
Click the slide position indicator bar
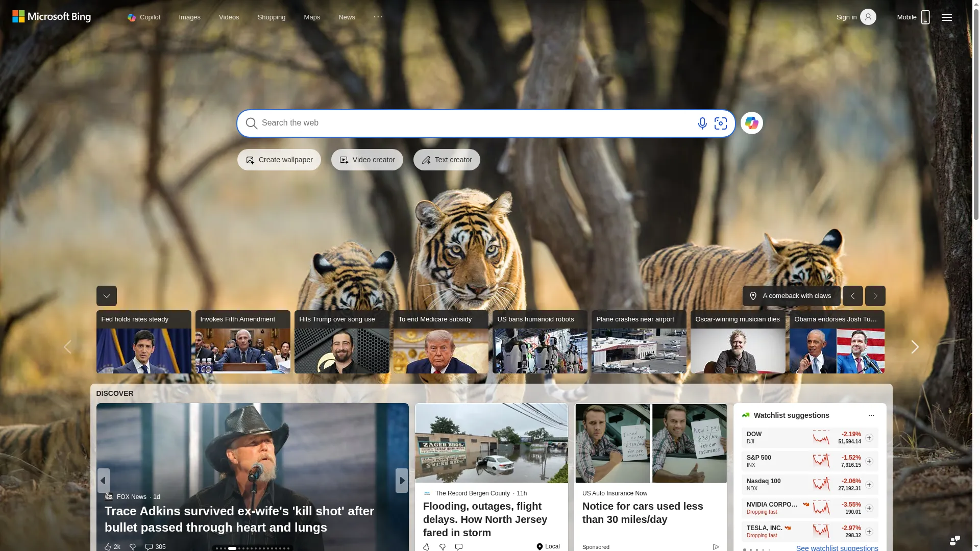click(253, 548)
